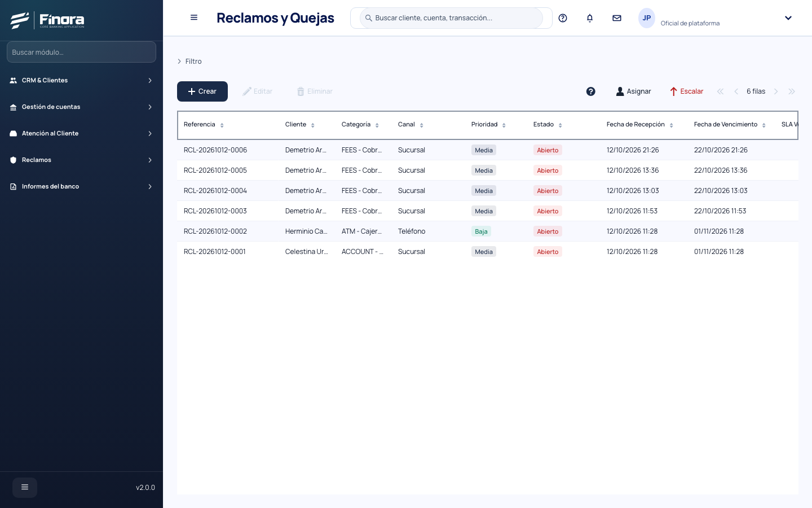This screenshot has width=812, height=508.
Task: Sort by Canal column arrows
Action: tap(422, 125)
